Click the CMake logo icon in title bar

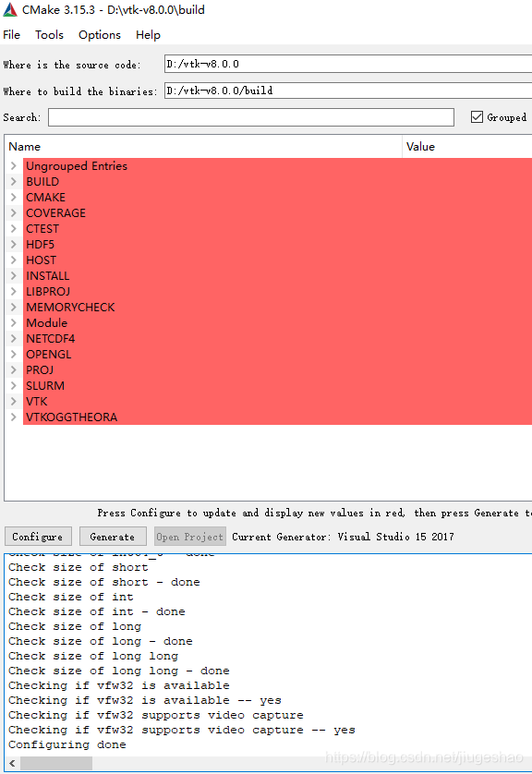coord(10,10)
